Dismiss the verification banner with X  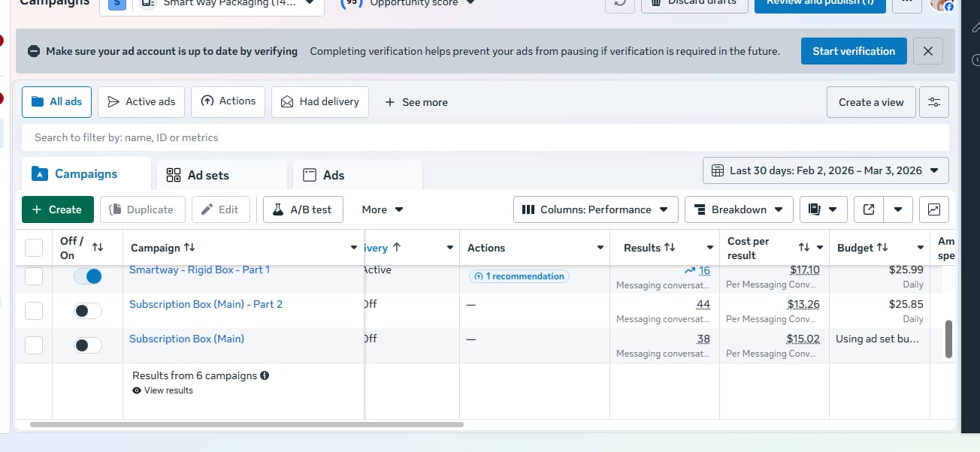927,51
